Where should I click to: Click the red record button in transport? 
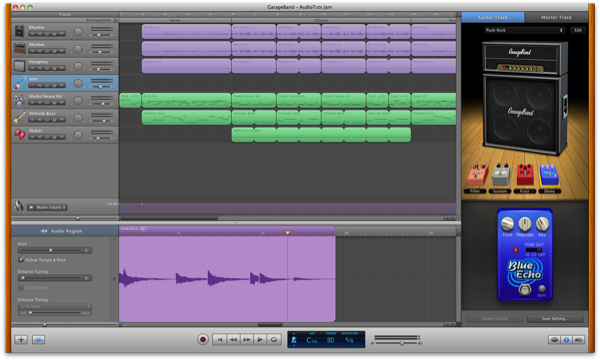[203, 339]
